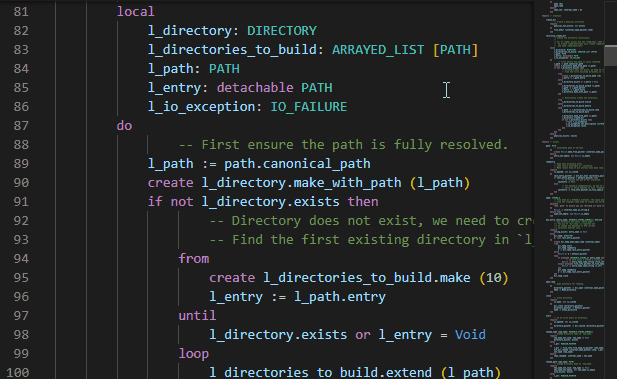Click the 'from' keyword on line 94
This screenshot has height=379, width=617.
click(194, 259)
